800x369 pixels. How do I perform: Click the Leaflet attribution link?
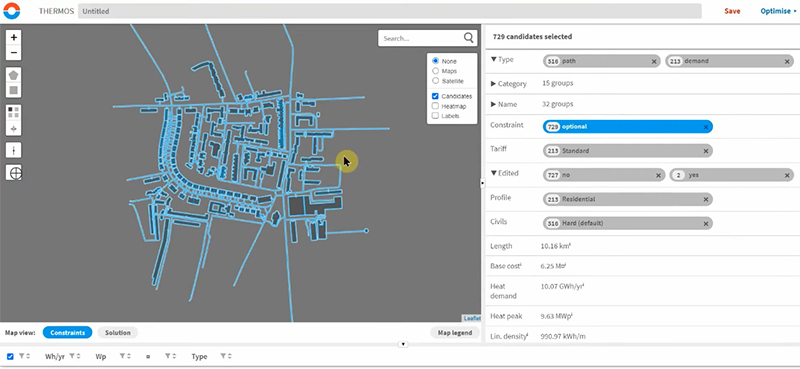[x=471, y=318]
